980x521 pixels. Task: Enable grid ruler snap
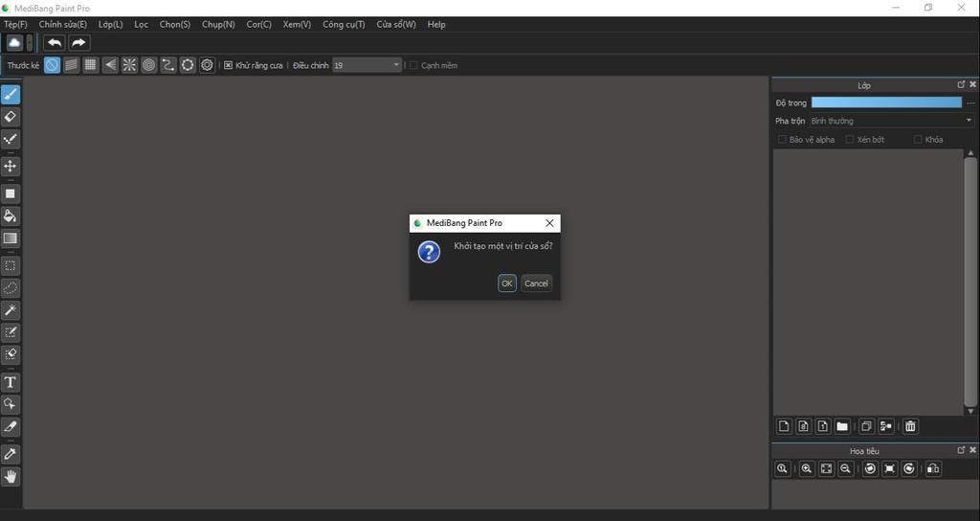(91, 65)
